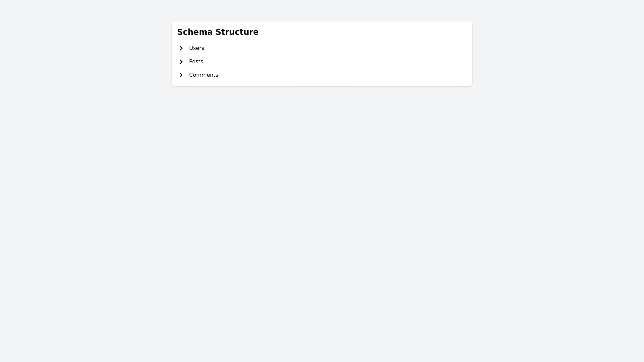Open the Posts table entry
This screenshot has height=362, width=644.
click(x=196, y=62)
